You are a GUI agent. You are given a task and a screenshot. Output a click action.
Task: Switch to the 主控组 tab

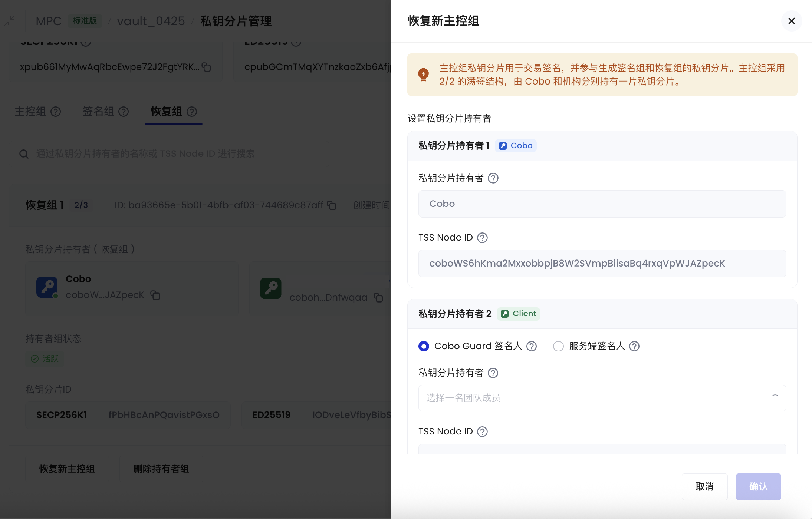[30, 112]
